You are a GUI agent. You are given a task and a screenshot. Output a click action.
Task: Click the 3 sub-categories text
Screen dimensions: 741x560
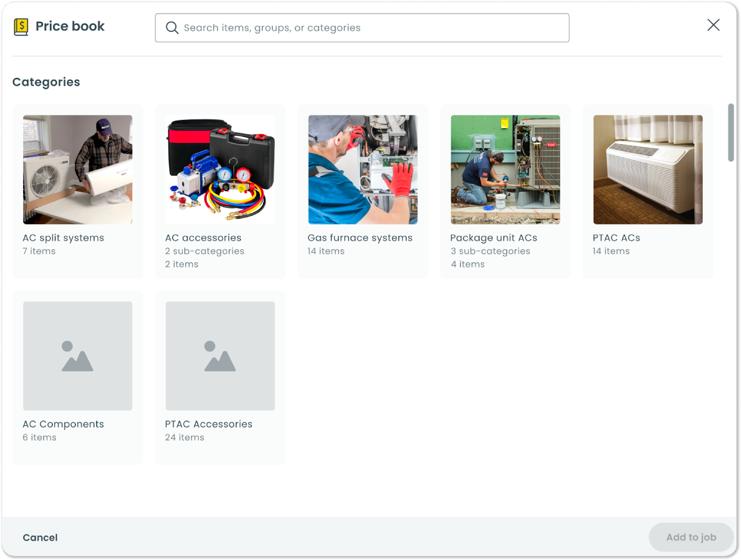(490, 251)
